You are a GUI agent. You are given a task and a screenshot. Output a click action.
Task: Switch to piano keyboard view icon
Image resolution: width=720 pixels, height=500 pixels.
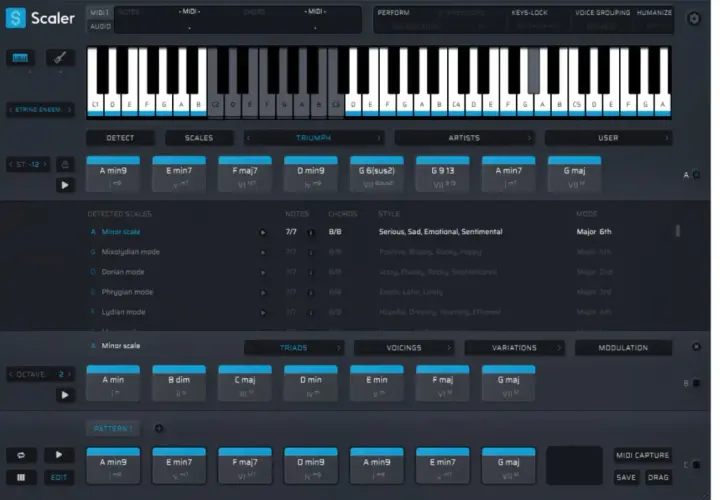tap(20, 58)
